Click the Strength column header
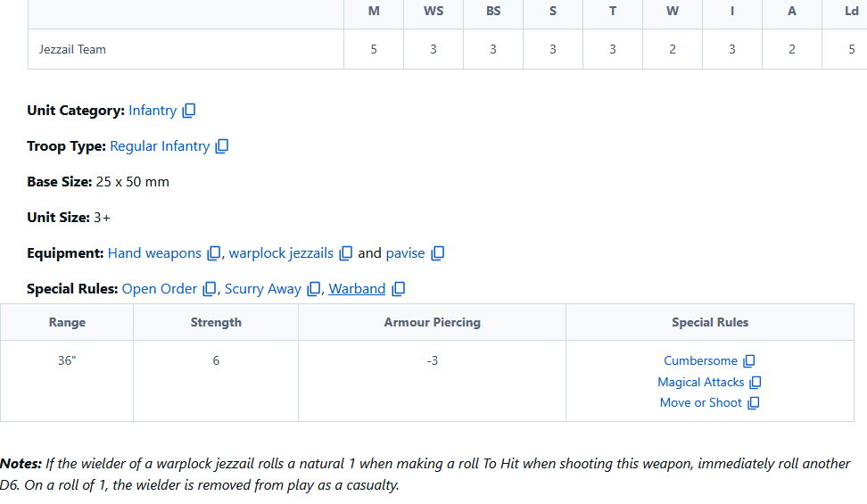Viewport: 867px width, 504px height. click(216, 323)
